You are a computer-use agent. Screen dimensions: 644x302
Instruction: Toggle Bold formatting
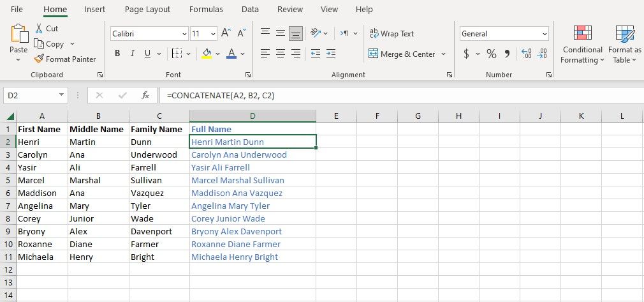point(117,54)
